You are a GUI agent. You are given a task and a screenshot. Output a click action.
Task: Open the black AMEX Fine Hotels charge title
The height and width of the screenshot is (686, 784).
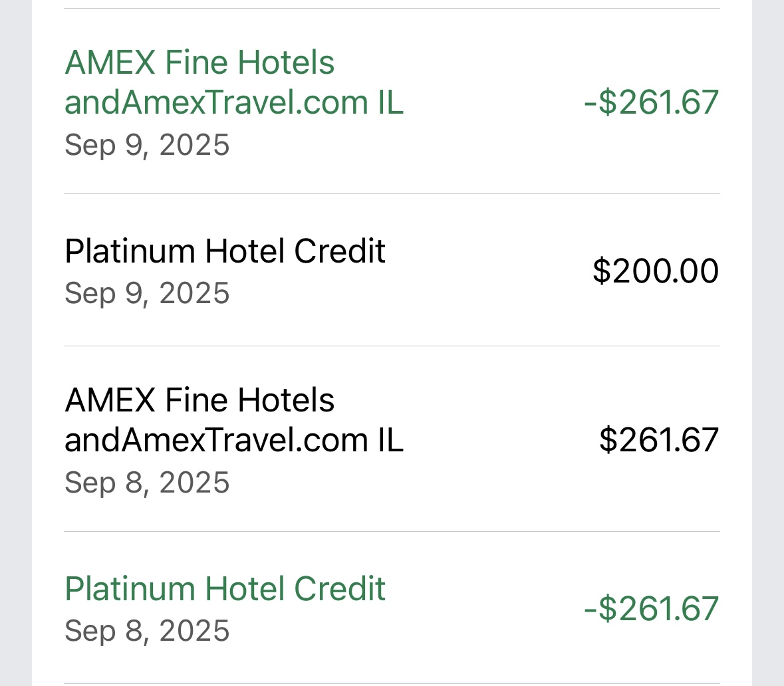pyautogui.click(x=199, y=400)
